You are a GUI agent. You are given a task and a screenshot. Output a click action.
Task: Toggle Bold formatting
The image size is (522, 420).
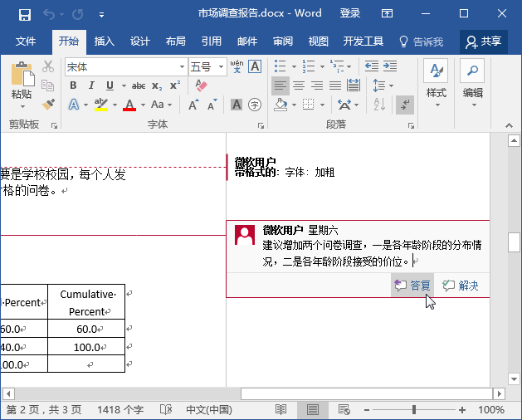point(73,85)
